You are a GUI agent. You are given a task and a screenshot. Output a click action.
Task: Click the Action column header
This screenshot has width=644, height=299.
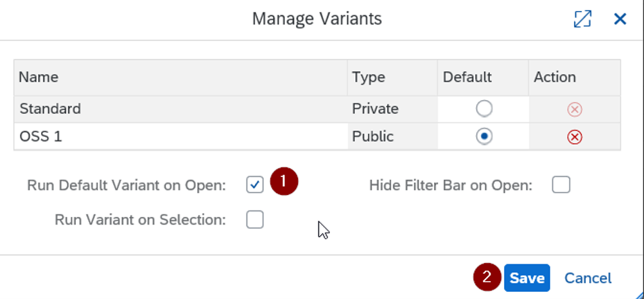coord(555,77)
